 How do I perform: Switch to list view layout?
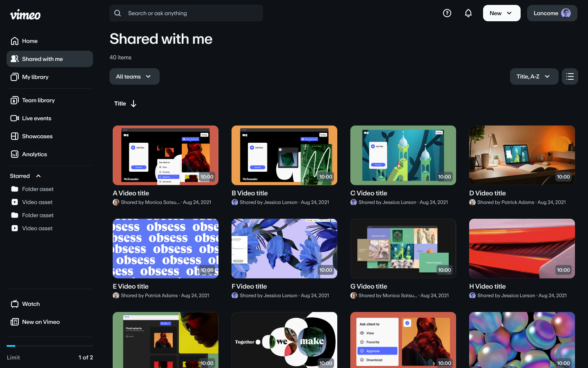pos(570,76)
